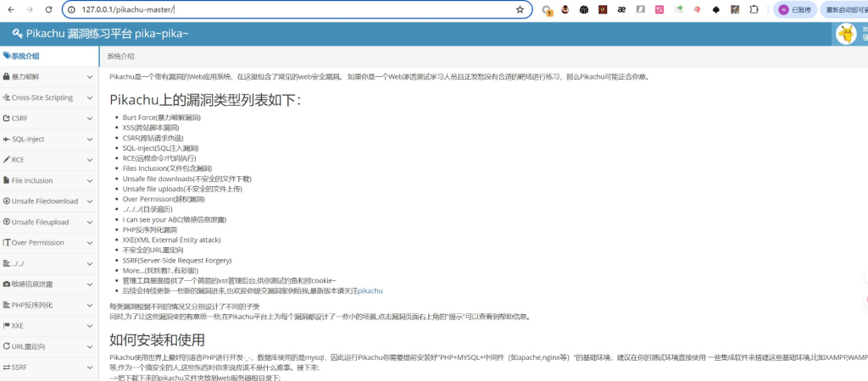Click the exchange arrows icon beside SSRF

(7, 367)
